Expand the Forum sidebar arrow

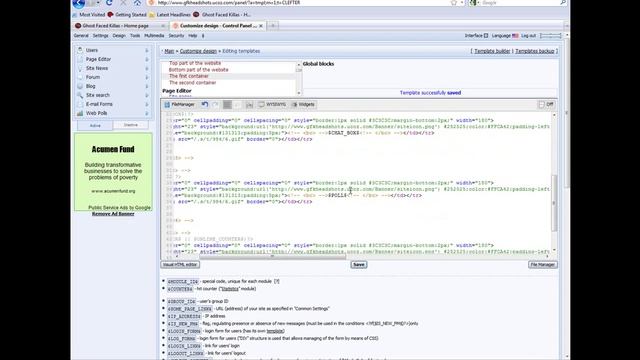point(147,77)
